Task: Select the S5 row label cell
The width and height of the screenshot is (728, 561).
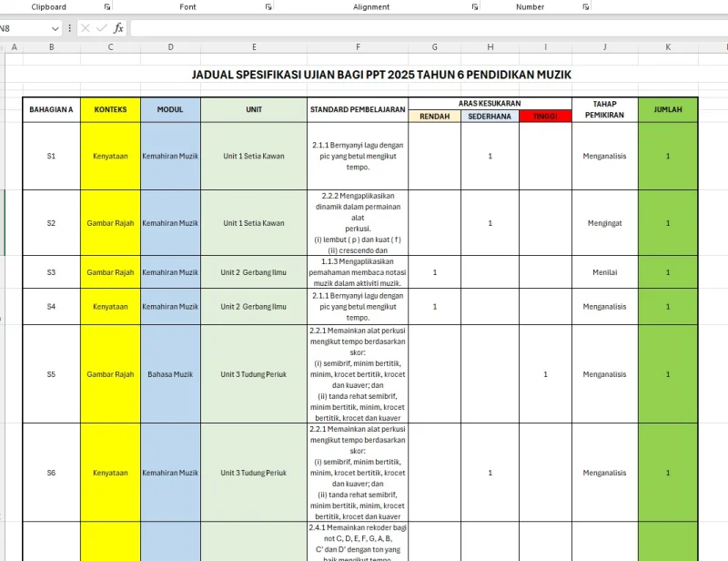Action: [51, 374]
